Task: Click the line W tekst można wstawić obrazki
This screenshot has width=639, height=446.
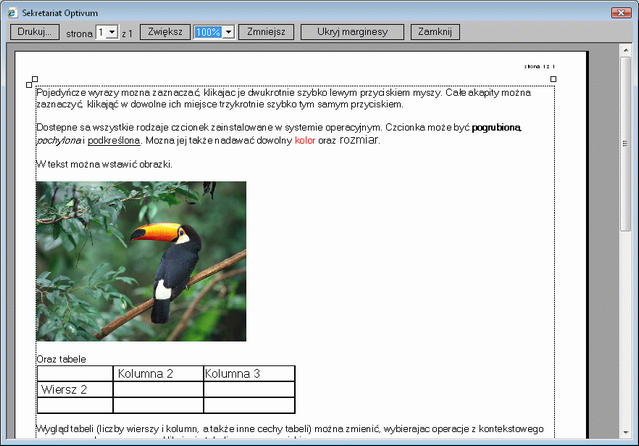Action: coord(104,164)
